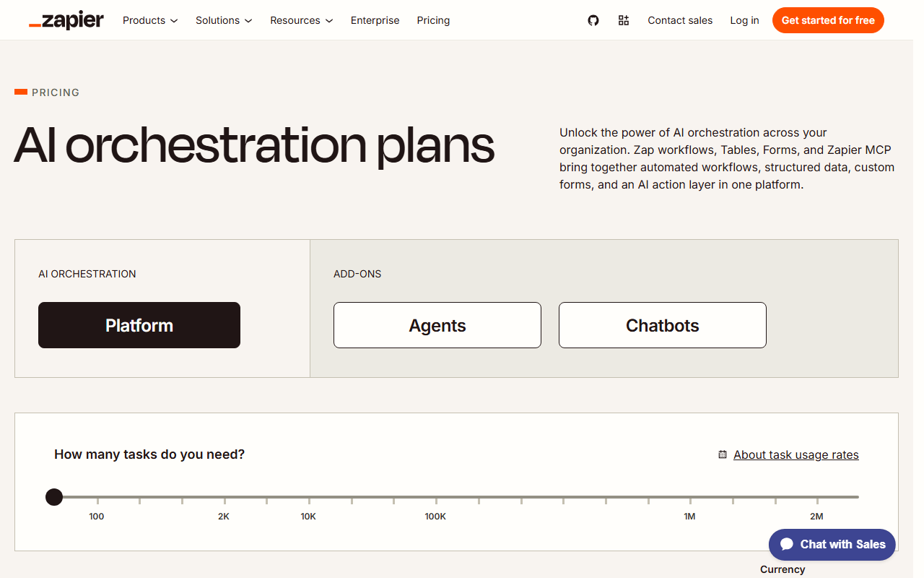
Task: Click Contact sales
Action: [x=680, y=20]
